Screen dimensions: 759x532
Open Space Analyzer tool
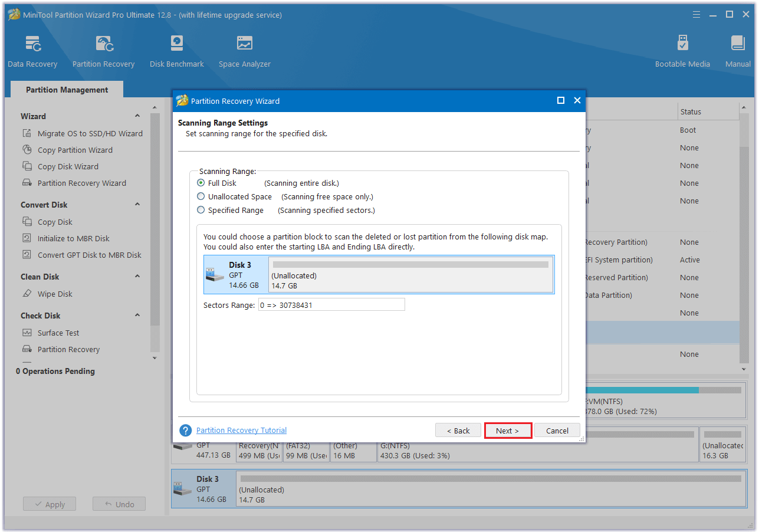pos(245,51)
